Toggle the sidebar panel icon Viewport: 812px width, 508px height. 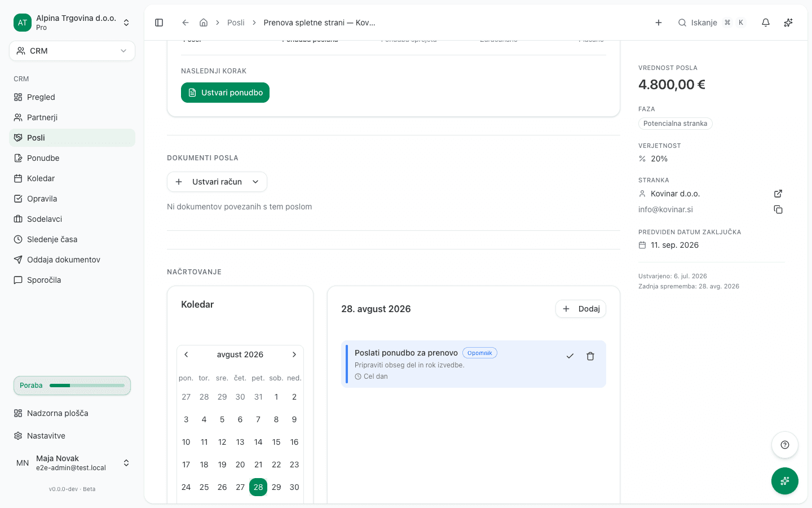(159, 23)
